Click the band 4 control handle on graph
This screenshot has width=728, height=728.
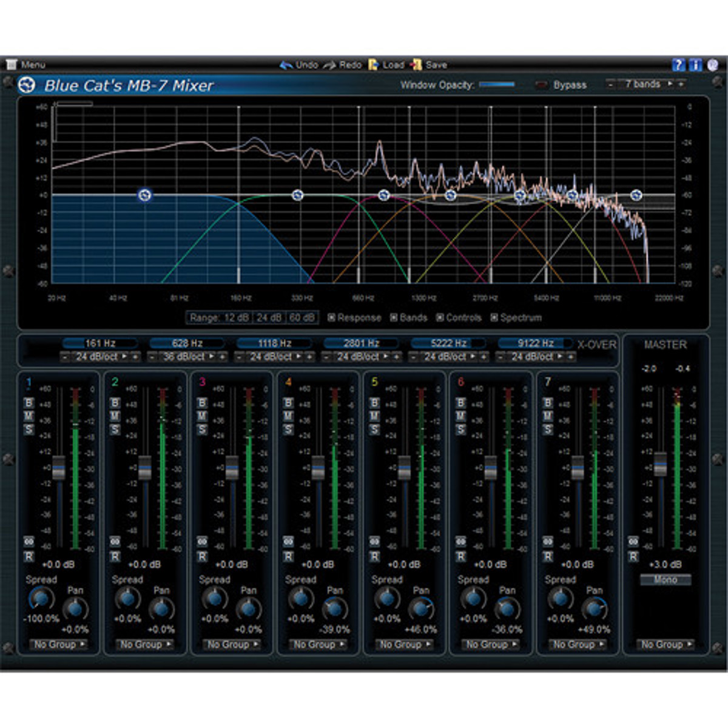pos(450,195)
